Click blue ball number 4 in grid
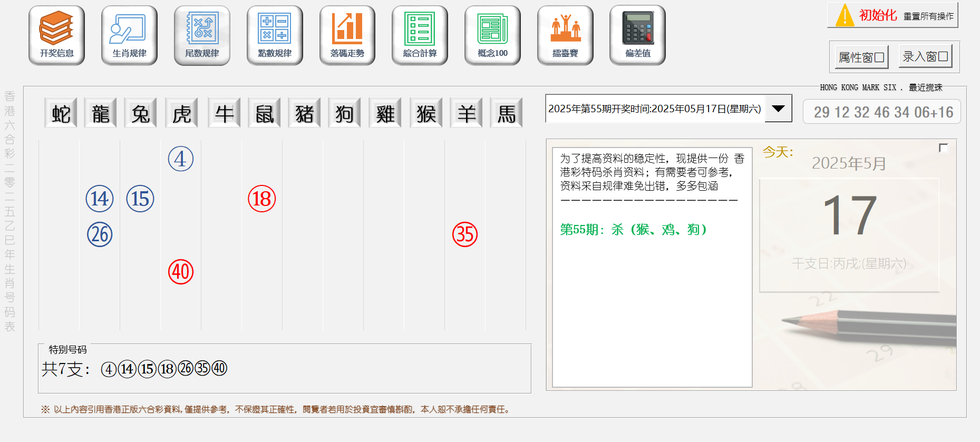The height and width of the screenshot is (442, 980). 181,159
